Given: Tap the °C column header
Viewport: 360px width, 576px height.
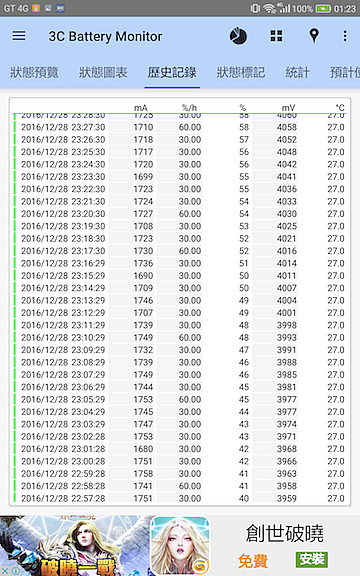Looking at the screenshot, I should pyautogui.click(x=340, y=108).
